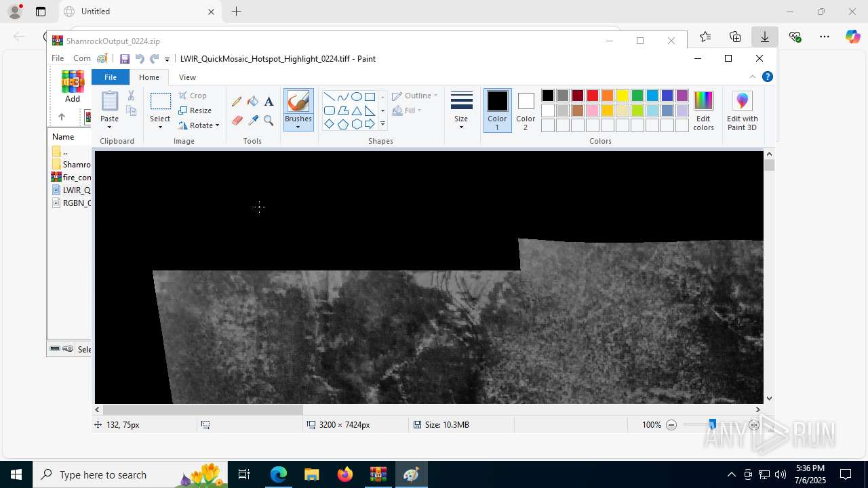Pick the yellow color swatch
This screenshot has width=868, height=488.
pyautogui.click(x=623, y=96)
